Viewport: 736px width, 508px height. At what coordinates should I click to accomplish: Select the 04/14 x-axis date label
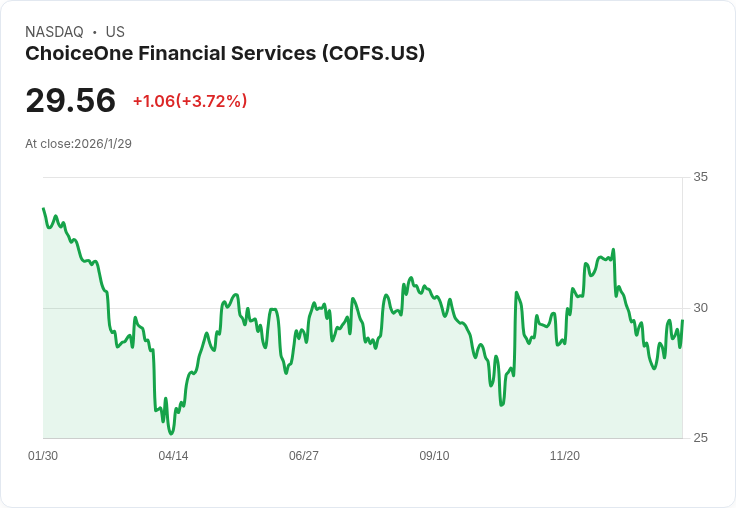tap(173, 455)
